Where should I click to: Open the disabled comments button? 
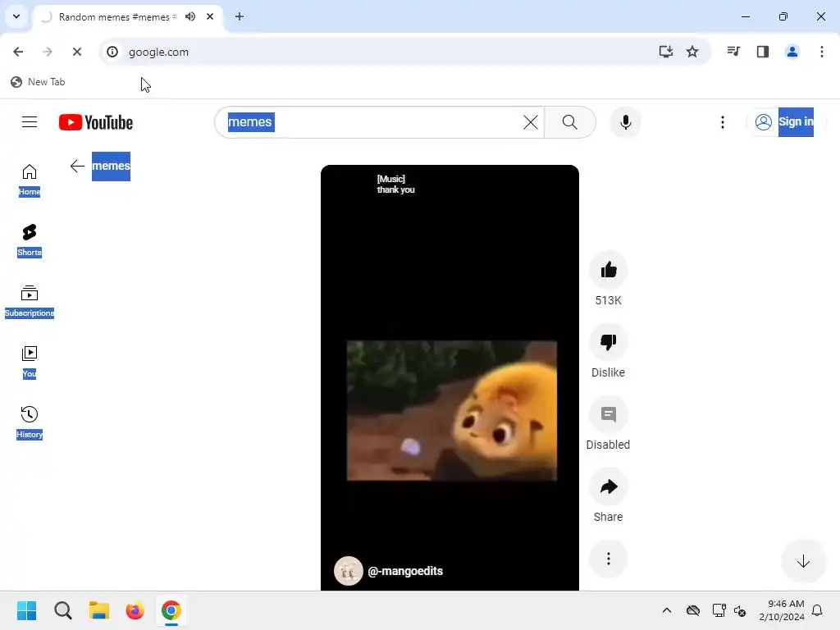point(608,414)
